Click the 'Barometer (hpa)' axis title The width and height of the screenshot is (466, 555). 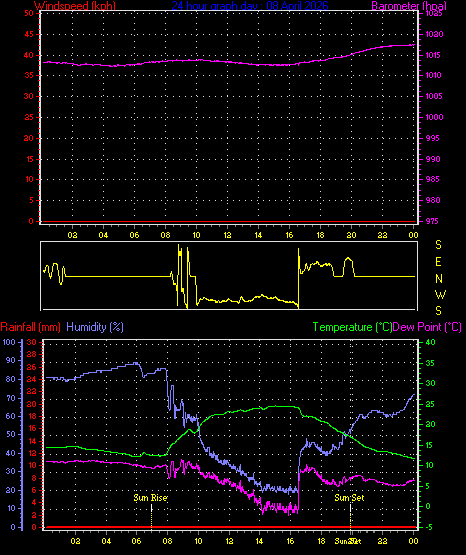pos(409,6)
